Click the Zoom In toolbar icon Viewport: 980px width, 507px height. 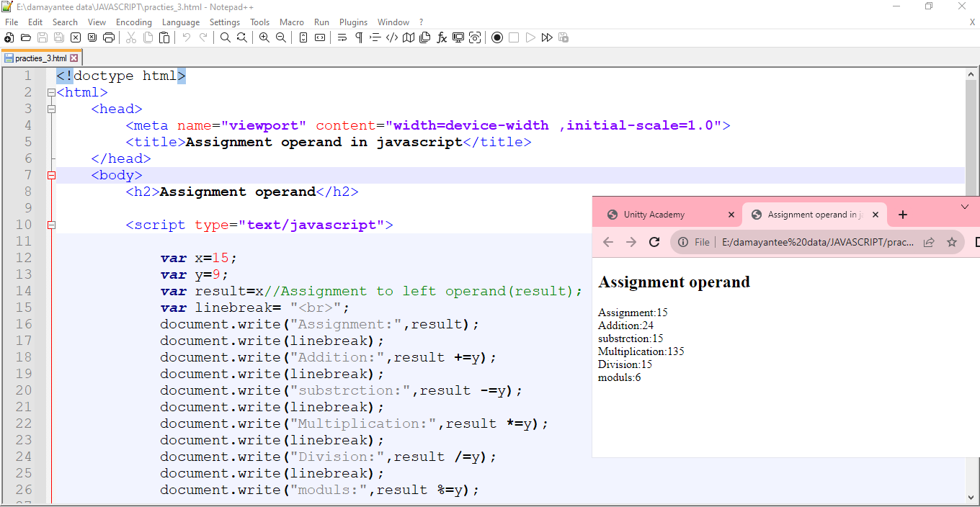point(264,37)
